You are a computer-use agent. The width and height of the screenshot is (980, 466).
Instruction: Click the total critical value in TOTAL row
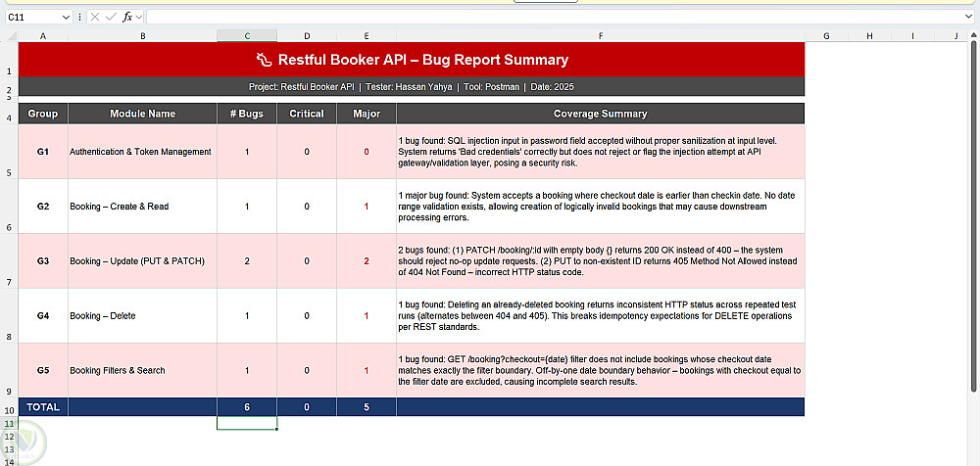[307, 407]
